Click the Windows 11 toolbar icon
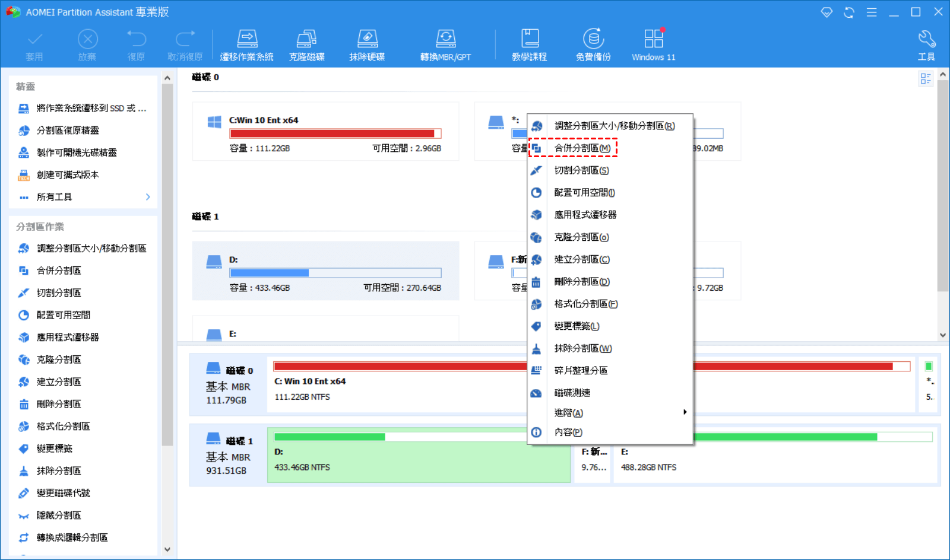 [654, 45]
